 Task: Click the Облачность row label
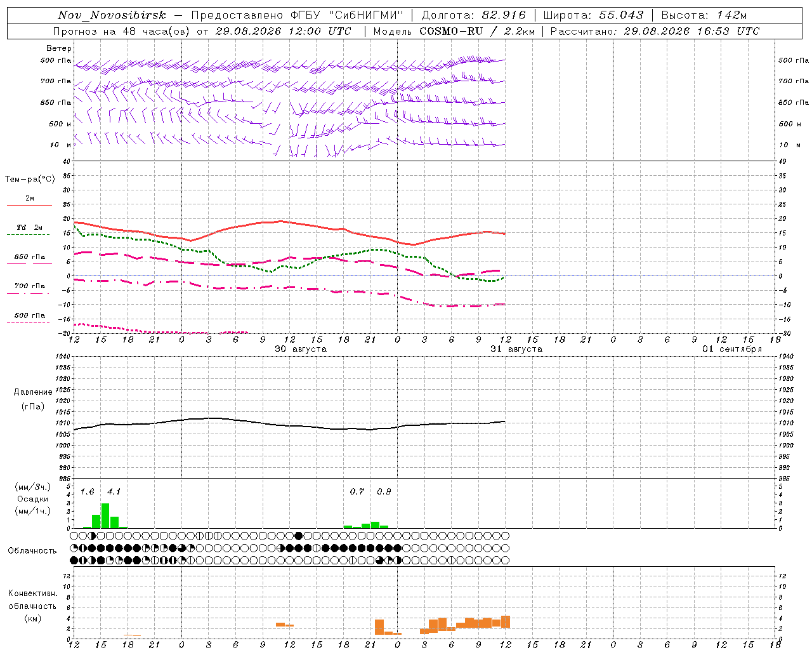point(32,550)
